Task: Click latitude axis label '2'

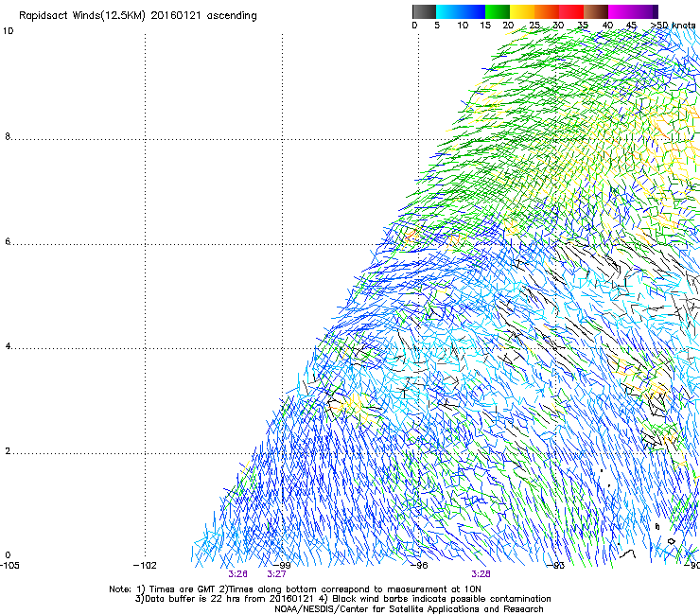Action: (x=8, y=450)
